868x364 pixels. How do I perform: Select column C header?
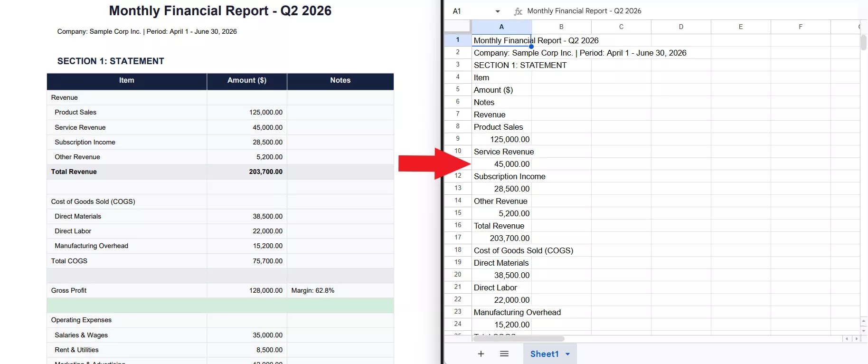pyautogui.click(x=621, y=27)
